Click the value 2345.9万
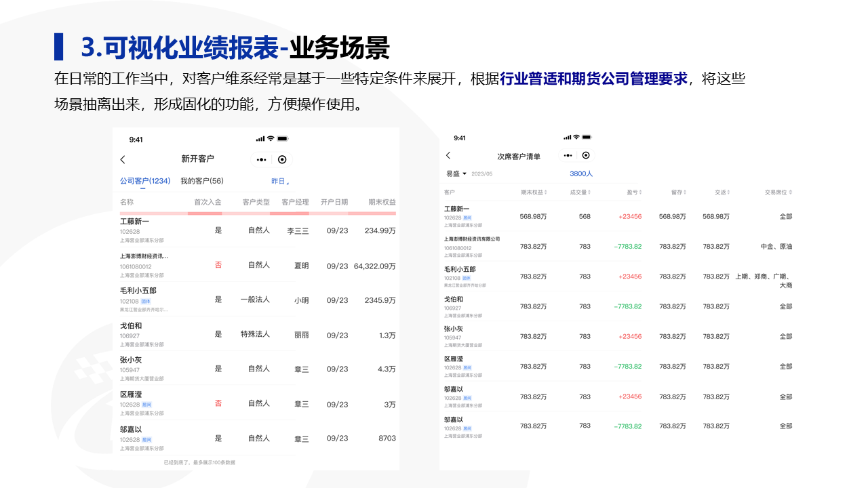Image resolution: width=868 pixels, height=488 pixels. tap(380, 300)
